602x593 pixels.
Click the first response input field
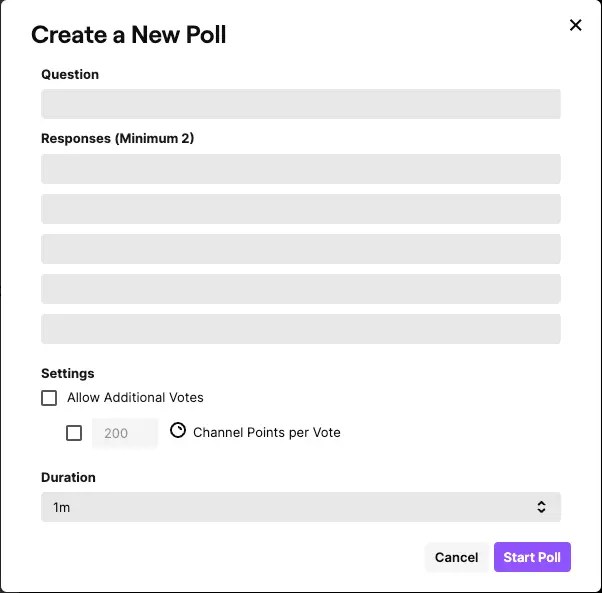click(300, 169)
